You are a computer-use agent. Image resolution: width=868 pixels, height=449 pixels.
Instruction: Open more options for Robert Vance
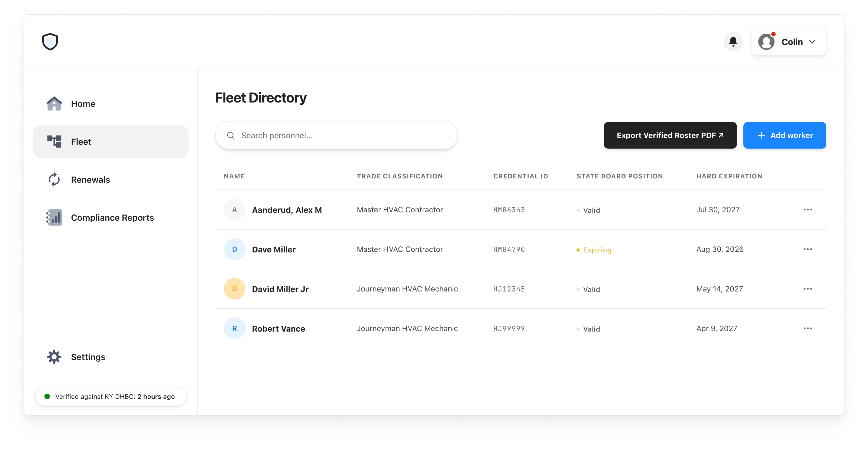pyautogui.click(x=808, y=328)
